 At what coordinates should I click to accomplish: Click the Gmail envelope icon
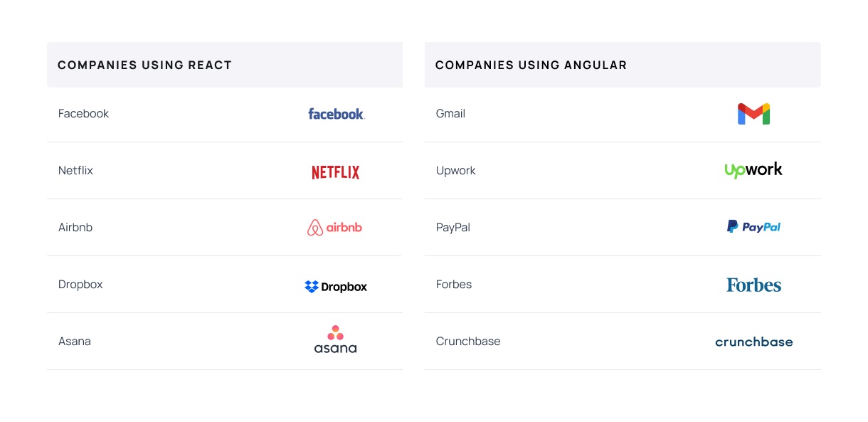point(753,114)
